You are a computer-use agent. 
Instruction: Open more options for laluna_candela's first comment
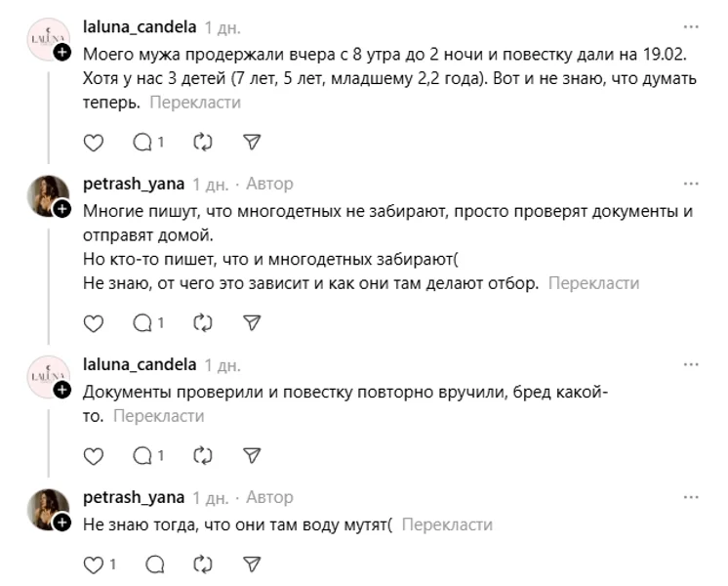click(x=692, y=26)
